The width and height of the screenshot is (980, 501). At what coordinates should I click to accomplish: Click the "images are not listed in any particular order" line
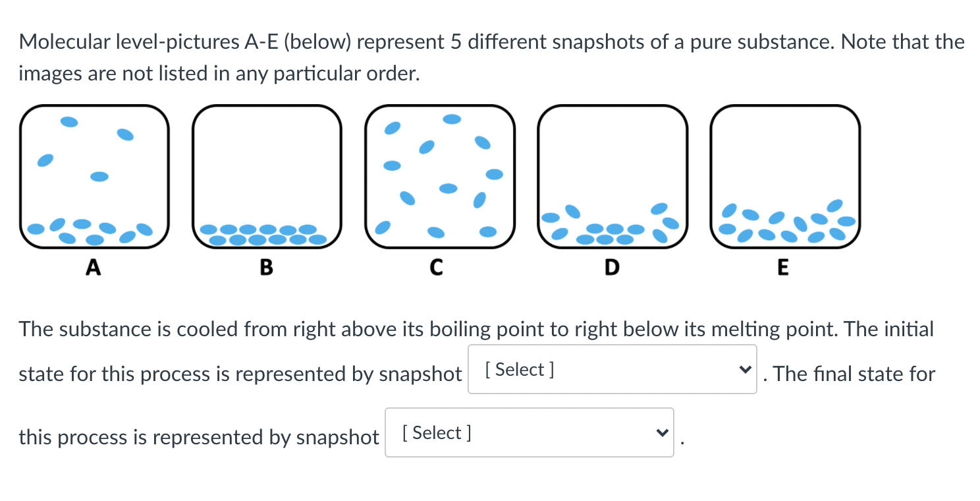point(219,74)
